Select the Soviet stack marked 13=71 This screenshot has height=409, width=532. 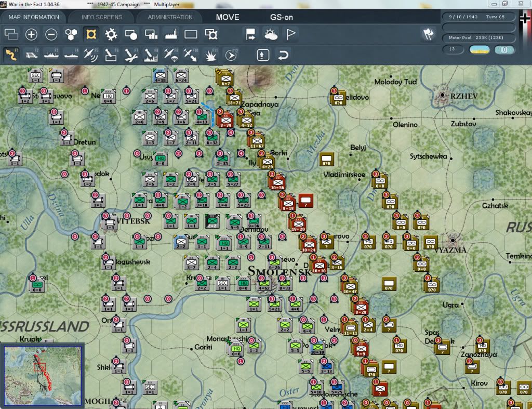[234, 97]
